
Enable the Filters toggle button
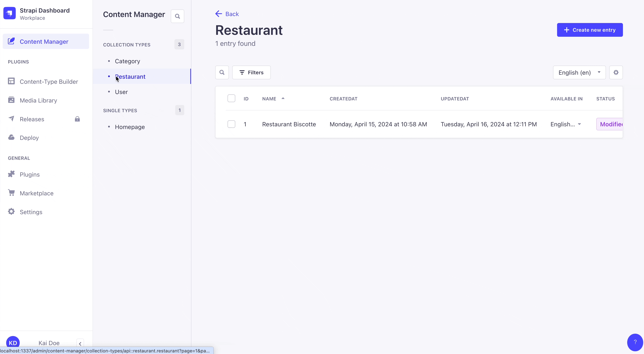point(251,72)
